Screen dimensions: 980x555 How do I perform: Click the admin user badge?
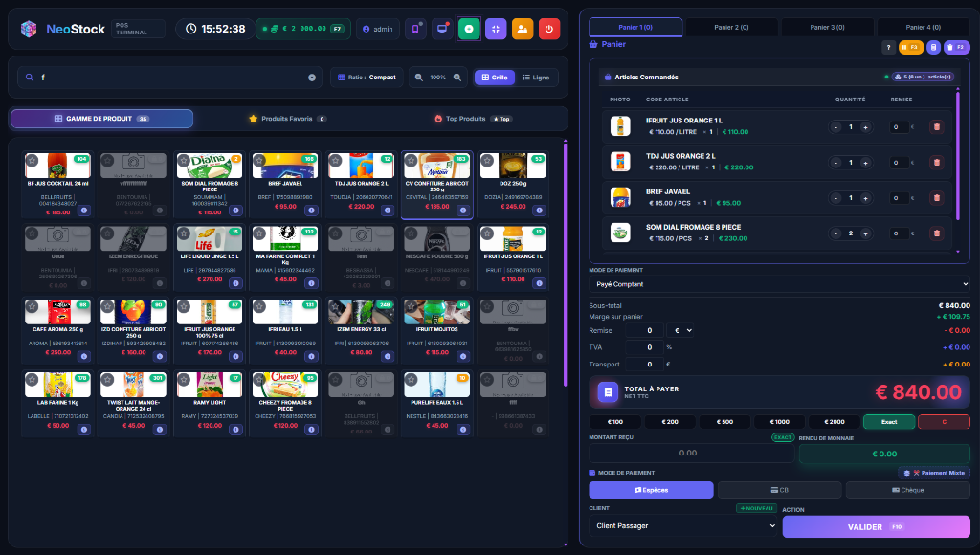pos(378,29)
